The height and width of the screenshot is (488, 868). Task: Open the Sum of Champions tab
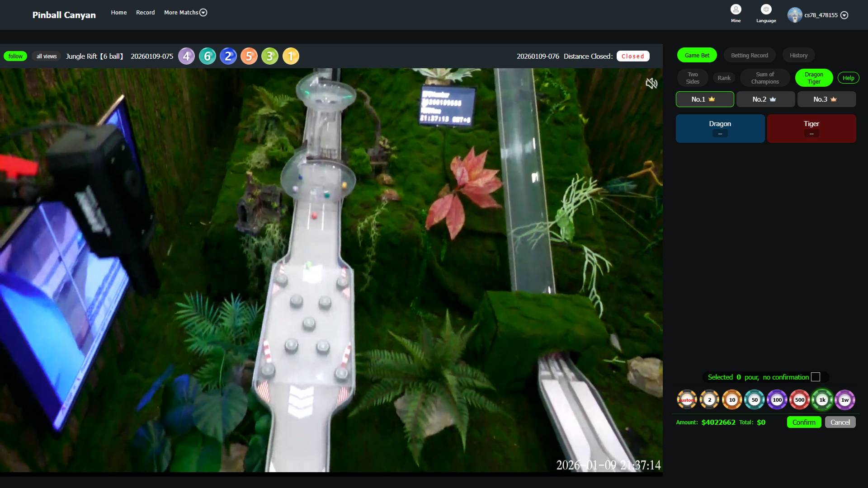(x=764, y=78)
